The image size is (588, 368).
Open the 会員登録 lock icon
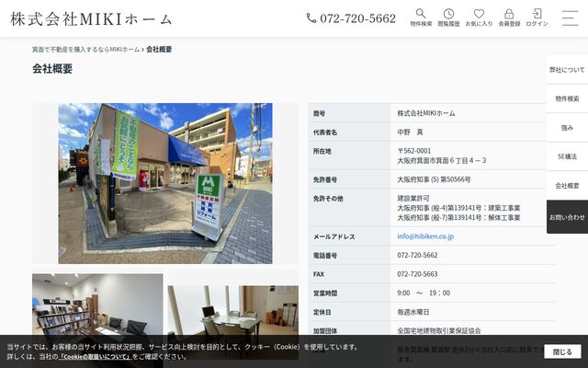(x=509, y=17)
